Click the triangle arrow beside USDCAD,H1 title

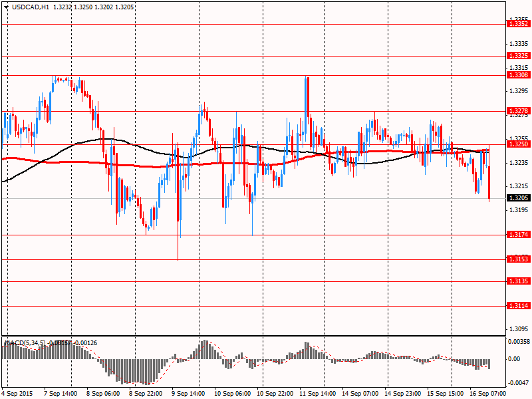(x=5, y=6)
